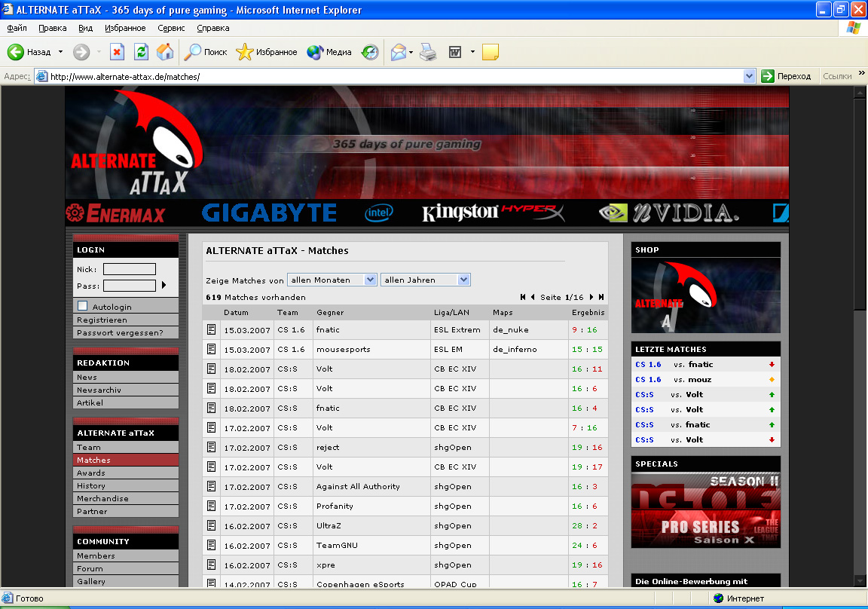868x609 pixels.
Task: Open the History toolbar icon
Action: 369,52
